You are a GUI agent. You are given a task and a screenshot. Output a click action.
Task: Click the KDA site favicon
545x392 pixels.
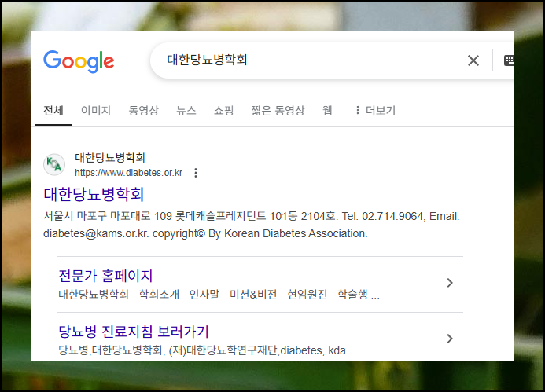pyautogui.click(x=54, y=165)
